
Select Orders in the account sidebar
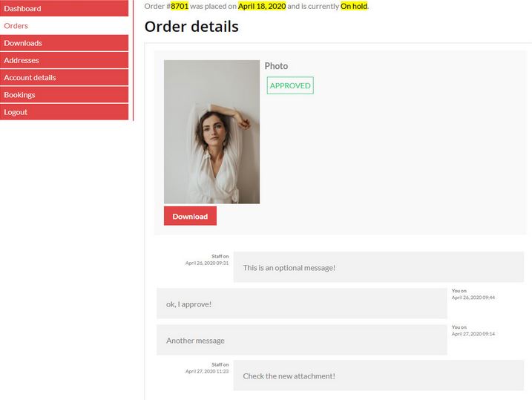point(64,26)
